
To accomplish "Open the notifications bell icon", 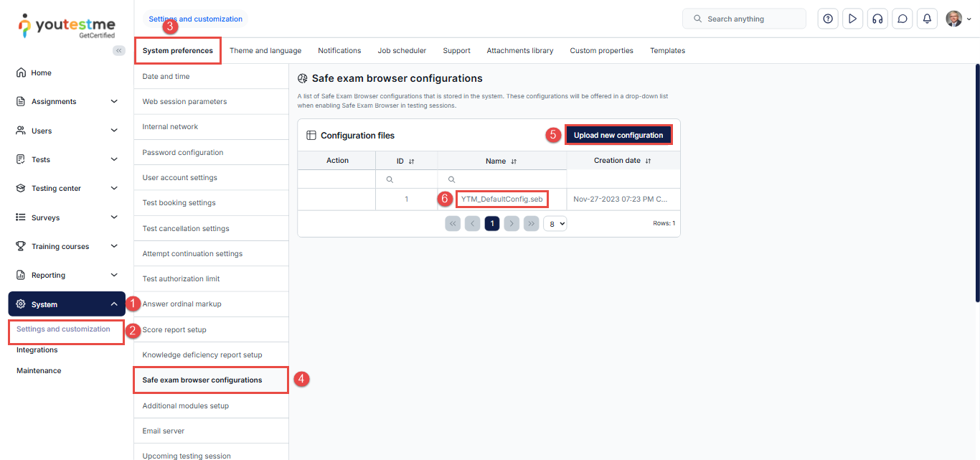I will [927, 19].
